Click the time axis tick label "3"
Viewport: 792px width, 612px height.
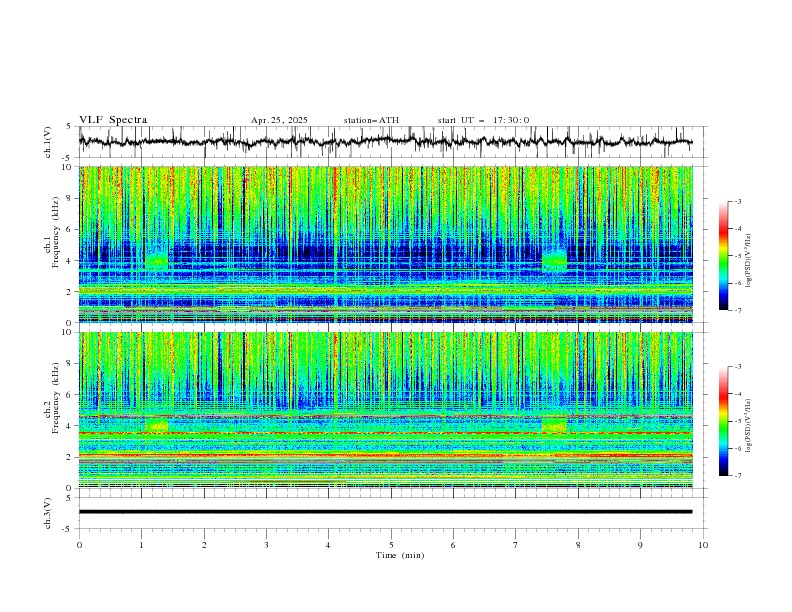(266, 545)
